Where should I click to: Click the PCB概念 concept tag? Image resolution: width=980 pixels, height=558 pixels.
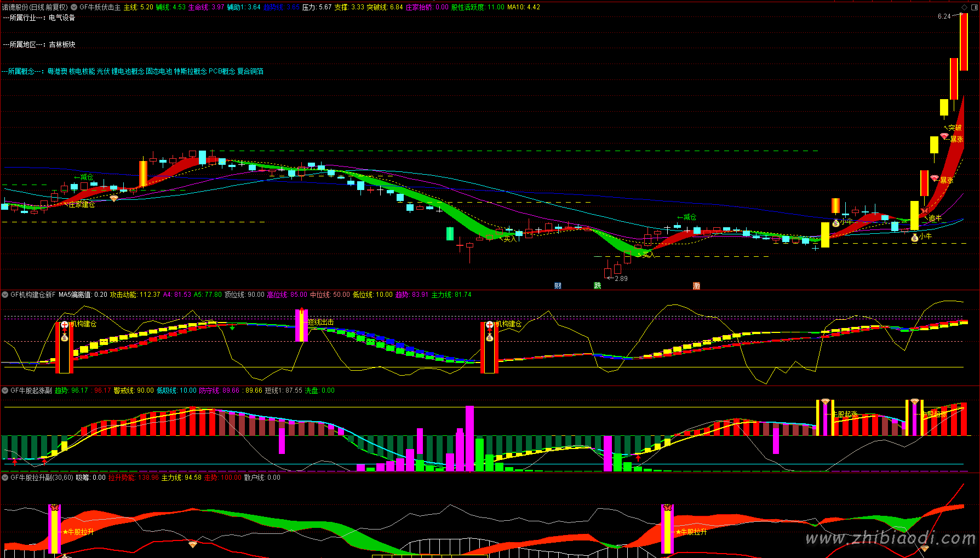click(222, 71)
